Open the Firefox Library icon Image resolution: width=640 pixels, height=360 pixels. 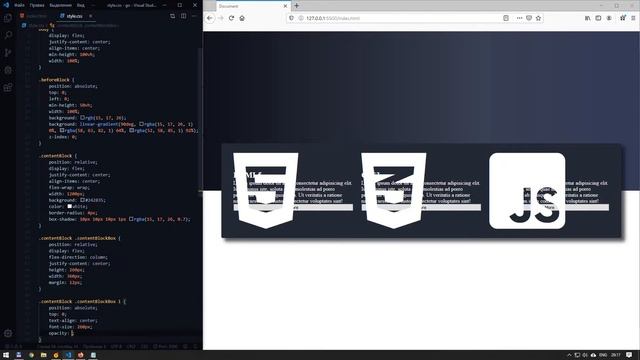pos(587,18)
